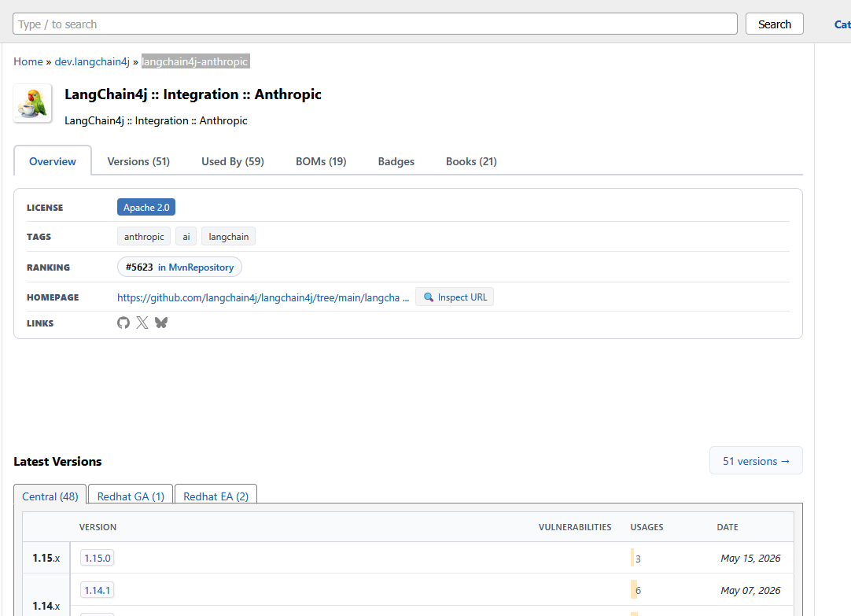This screenshot has width=851, height=616.
Task: Focus the search input field
Action: click(375, 24)
